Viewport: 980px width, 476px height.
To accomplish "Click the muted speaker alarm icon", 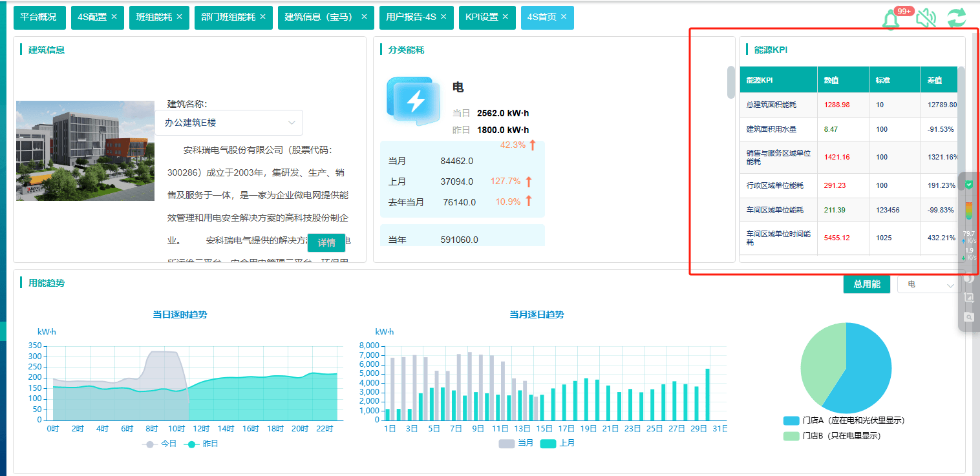I will [926, 18].
